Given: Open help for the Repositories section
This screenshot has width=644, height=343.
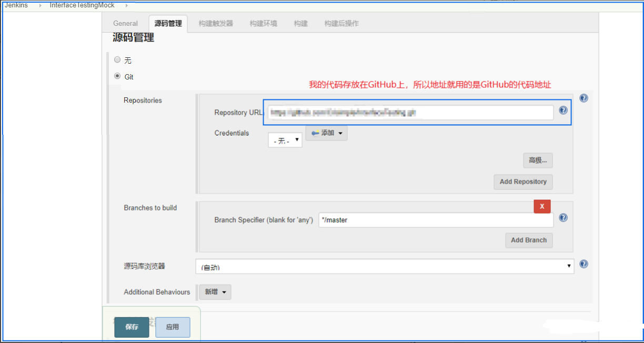Looking at the screenshot, I should 583,98.
